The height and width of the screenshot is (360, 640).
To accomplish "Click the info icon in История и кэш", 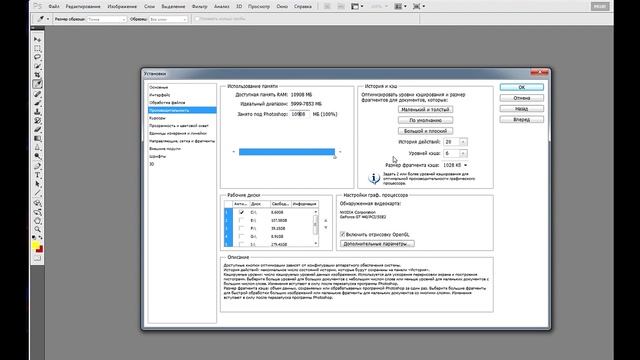I will click(x=374, y=178).
